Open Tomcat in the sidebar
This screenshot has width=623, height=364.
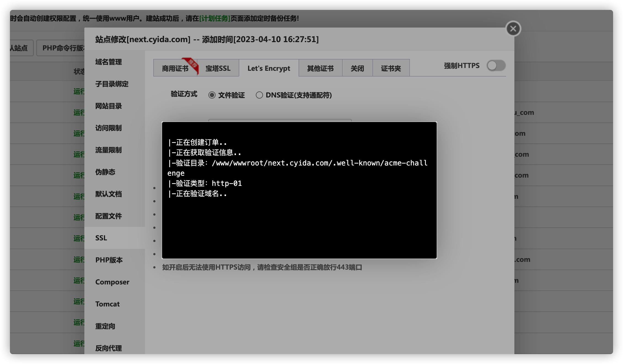[x=115, y=304]
